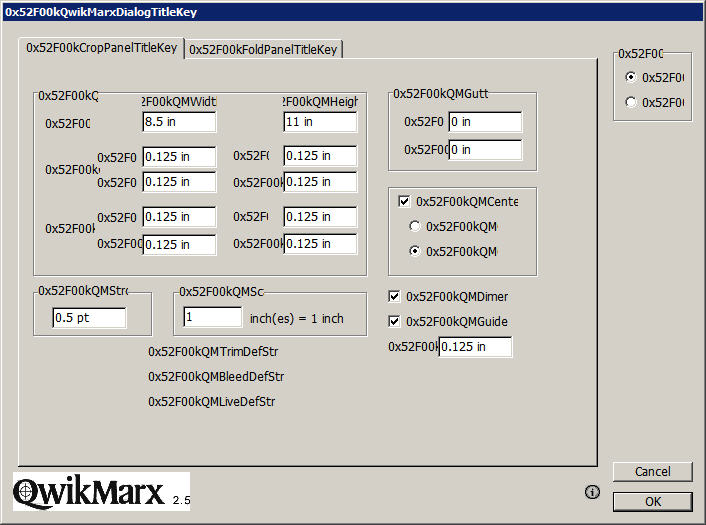This screenshot has width=706, height=525.
Task: Click the 0x52F00kQMStr group label
Action: click(83, 291)
